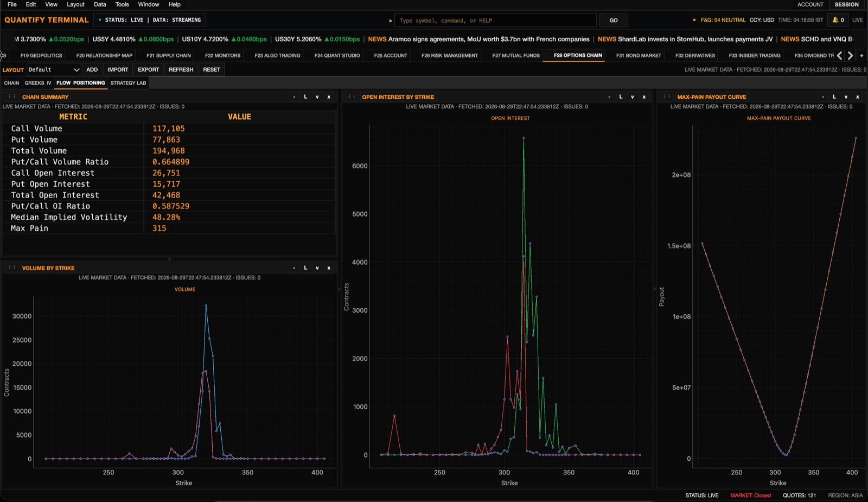Grab the Volume By Strike drag handle
Screen dimensions: 868x502
11,268
